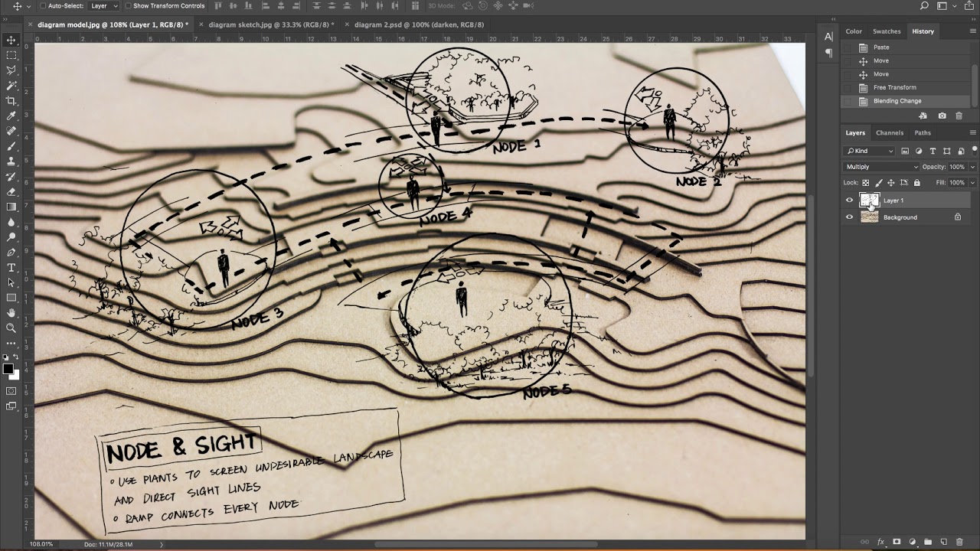This screenshot has height=551, width=980.
Task: Click the lock all layer icon
Action: pyautogui.click(x=916, y=183)
